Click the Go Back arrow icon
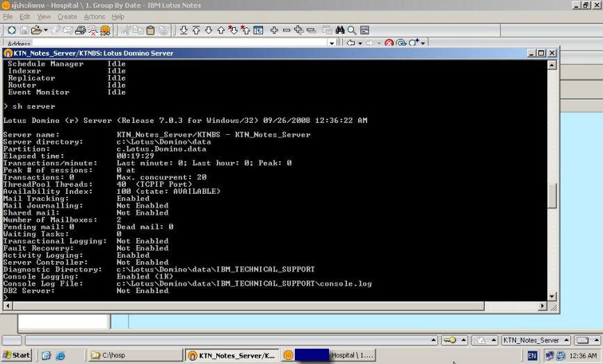The height and width of the screenshot is (364, 603). click(351, 43)
